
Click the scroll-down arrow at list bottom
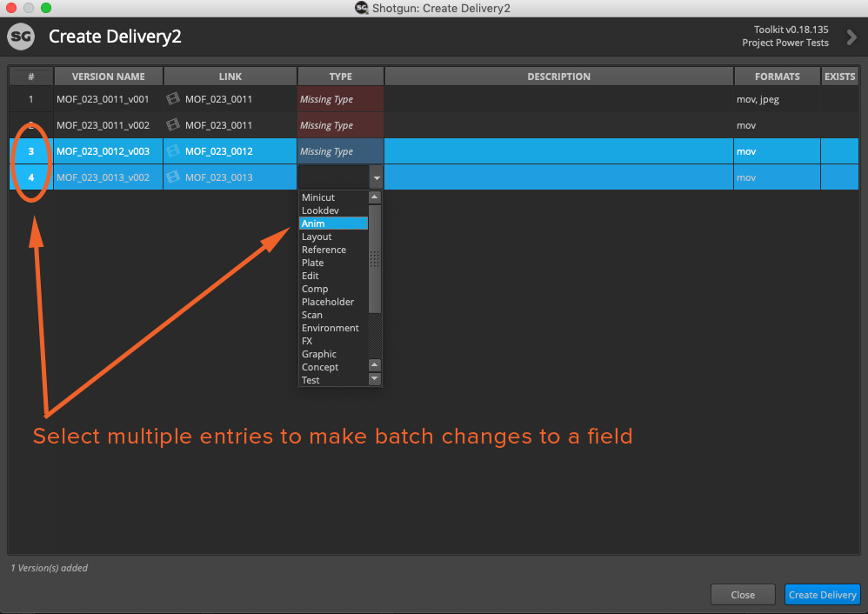pyautogui.click(x=375, y=379)
